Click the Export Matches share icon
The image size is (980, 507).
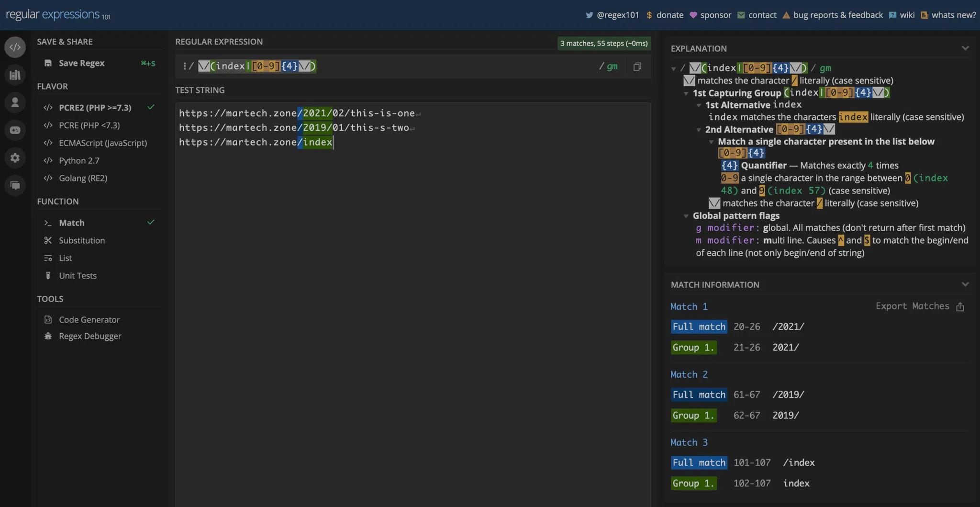point(960,307)
